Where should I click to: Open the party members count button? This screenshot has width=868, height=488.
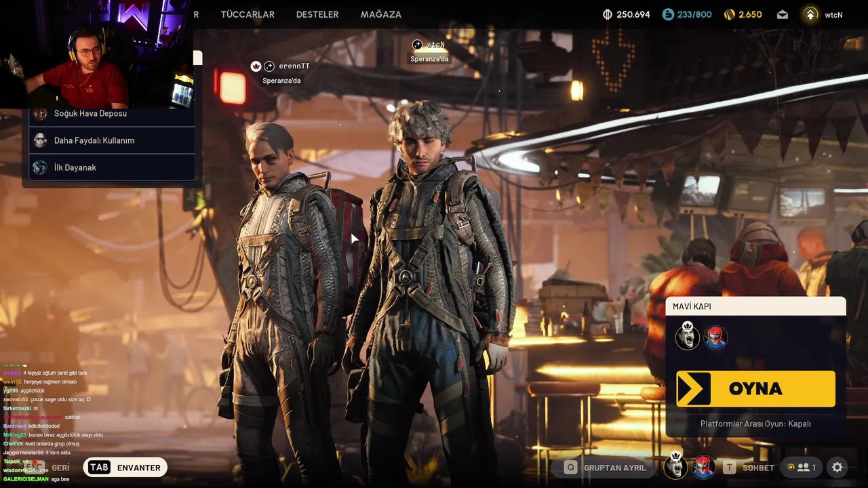(801, 467)
